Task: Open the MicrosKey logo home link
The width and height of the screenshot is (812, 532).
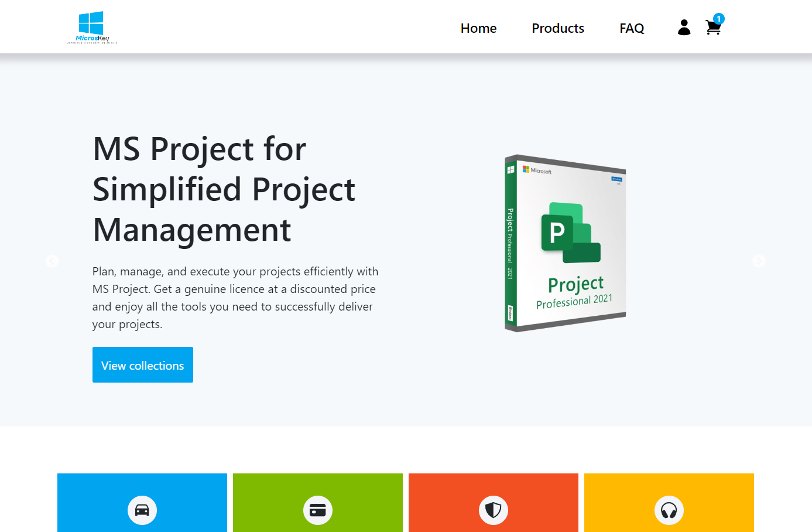Action: tap(92, 28)
